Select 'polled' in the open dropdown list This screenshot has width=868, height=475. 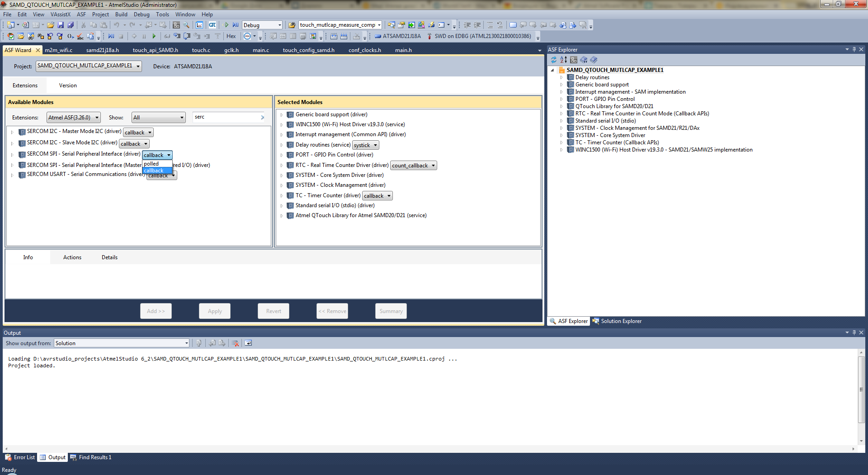(x=157, y=164)
